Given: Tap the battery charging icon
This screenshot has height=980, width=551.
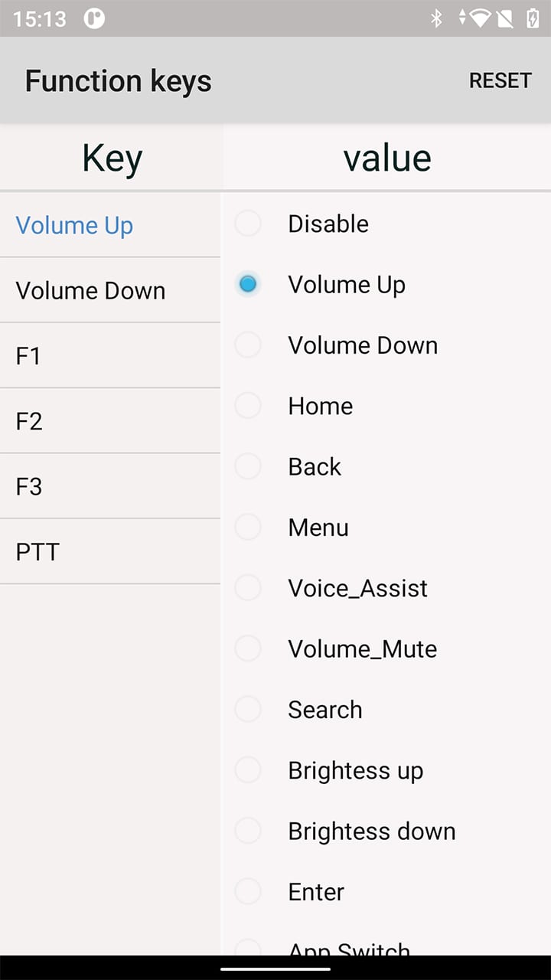Looking at the screenshot, I should coord(533,18).
